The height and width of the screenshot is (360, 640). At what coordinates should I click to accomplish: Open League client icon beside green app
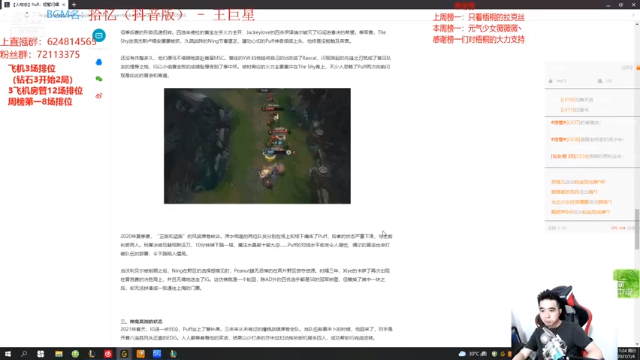pyautogui.click(x=92, y=354)
